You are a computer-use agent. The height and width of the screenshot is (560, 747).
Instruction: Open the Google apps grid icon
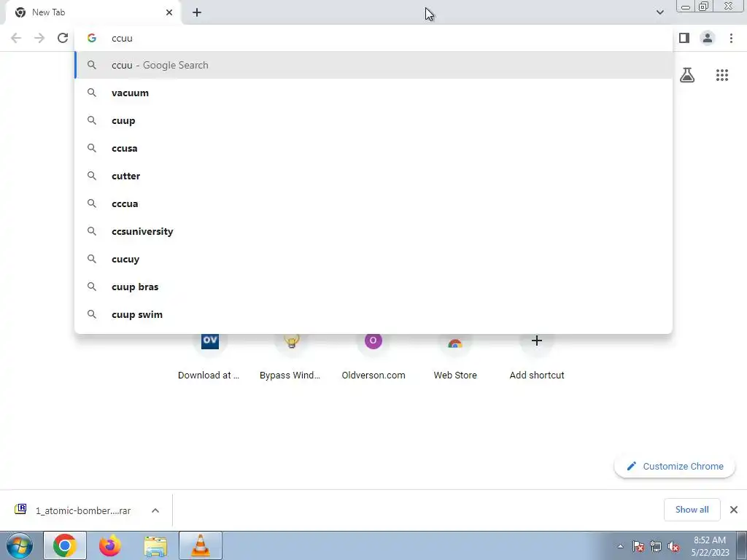point(722,75)
